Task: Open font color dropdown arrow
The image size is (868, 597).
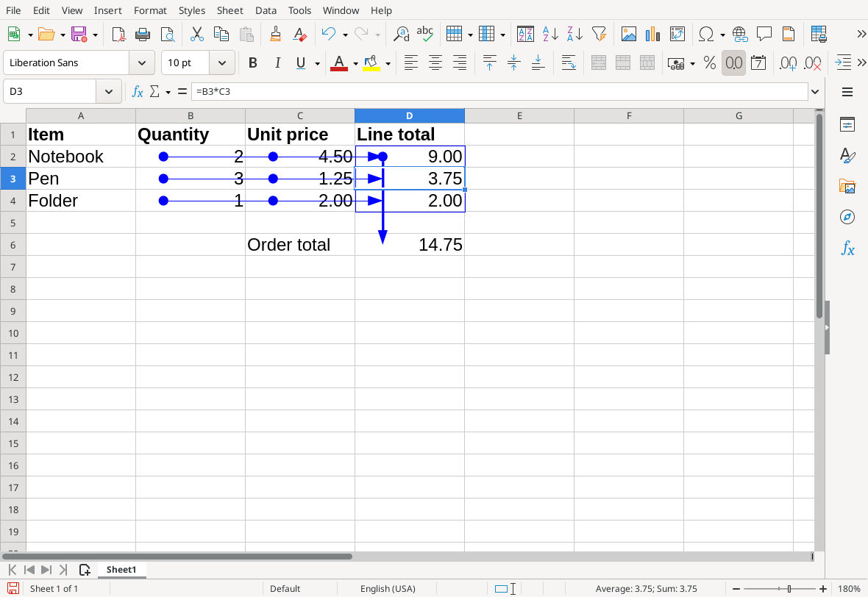Action: 355,64
